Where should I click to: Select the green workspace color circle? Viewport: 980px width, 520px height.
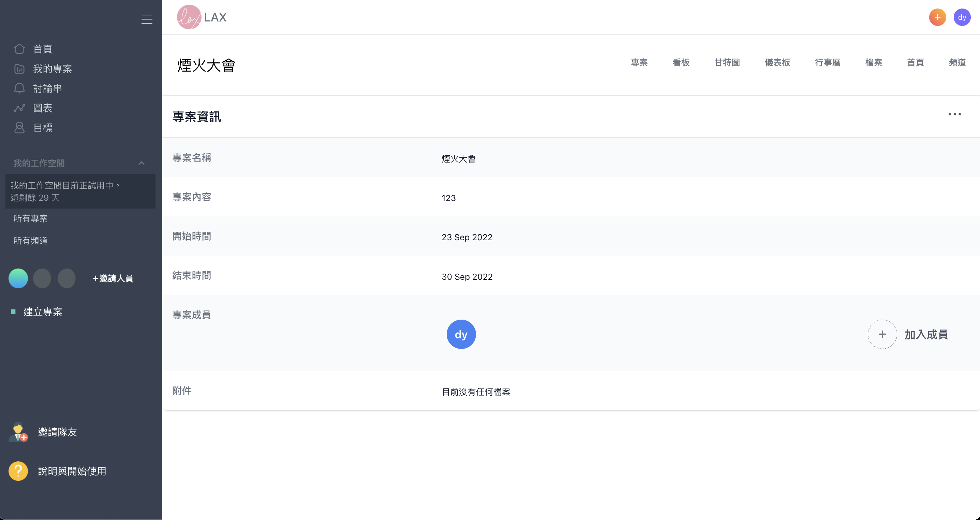click(18, 278)
